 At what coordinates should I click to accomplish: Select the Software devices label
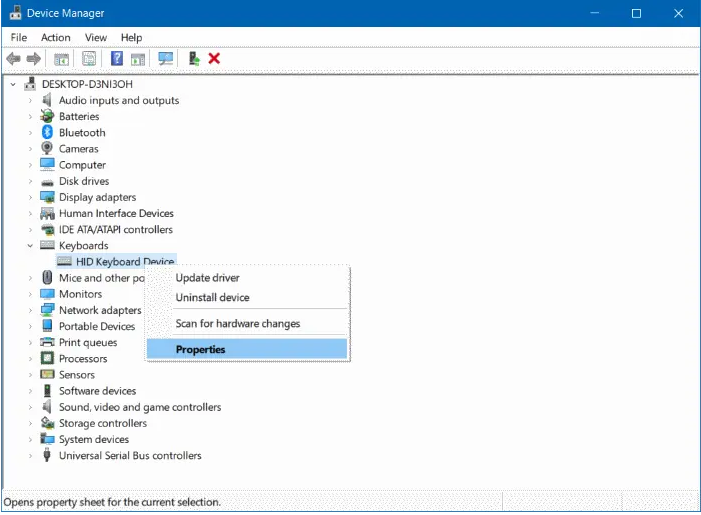click(x=97, y=391)
